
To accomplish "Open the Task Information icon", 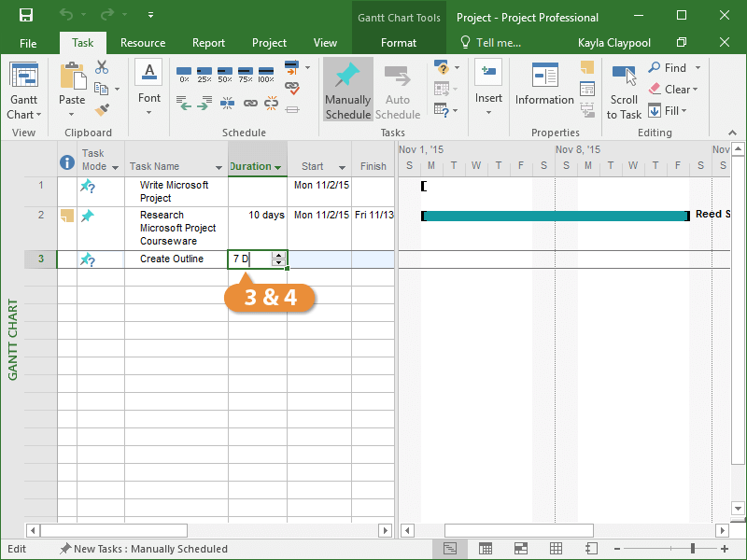I will pos(544,76).
